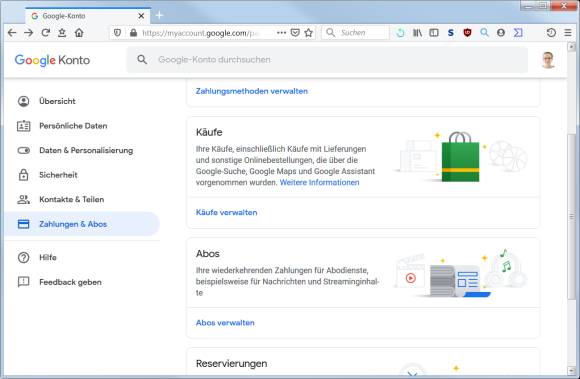Open the profile picture account menu

tap(548, 60)
